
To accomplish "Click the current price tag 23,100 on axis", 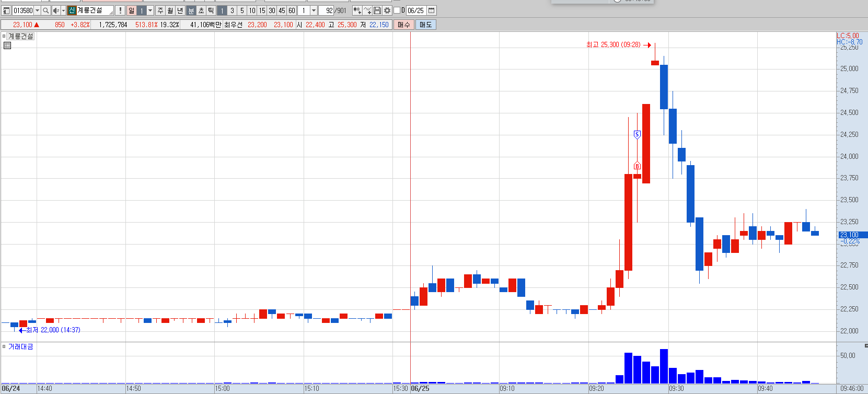I will click(852, 235).
